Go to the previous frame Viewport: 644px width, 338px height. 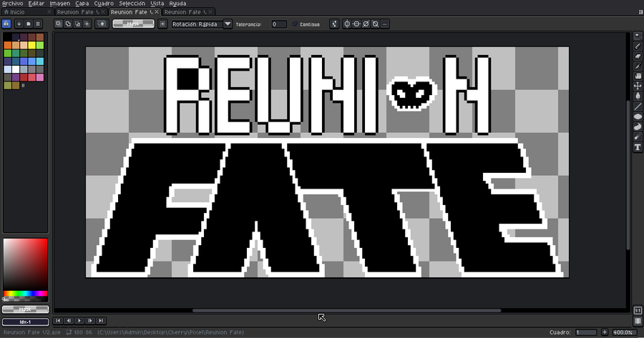tap(69, 321)
